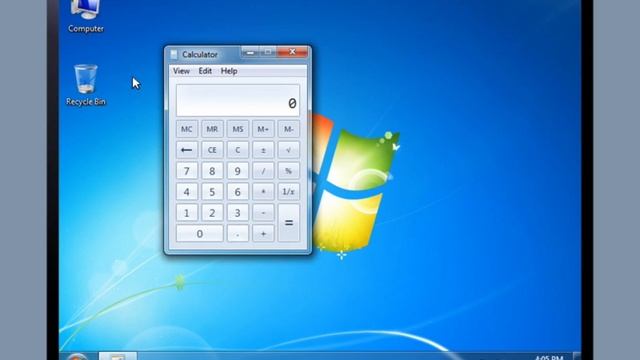Click the square root button
The image size is (640, 360).
pos(289,150)
